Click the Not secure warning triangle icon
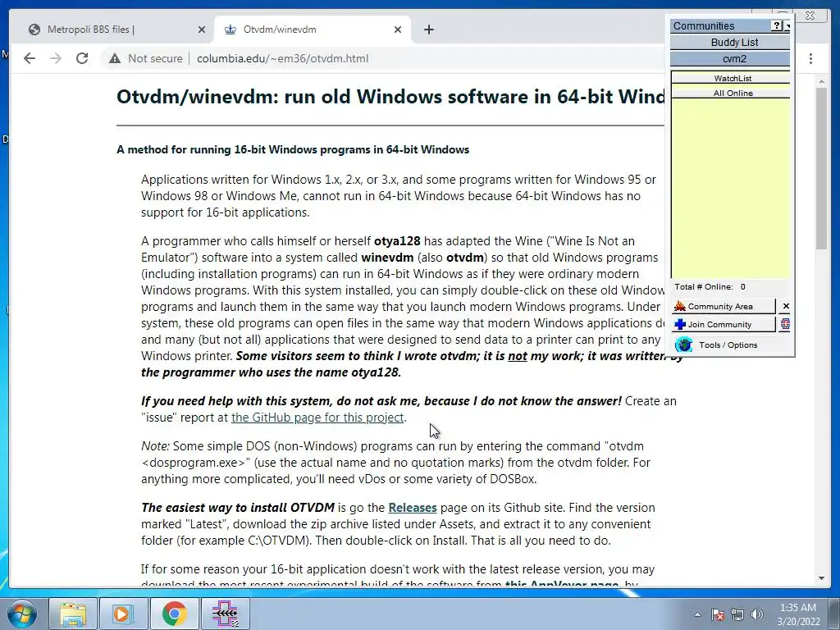Image resolution: width=840 pixels, height=630 pixels. [x=115, y=58]
